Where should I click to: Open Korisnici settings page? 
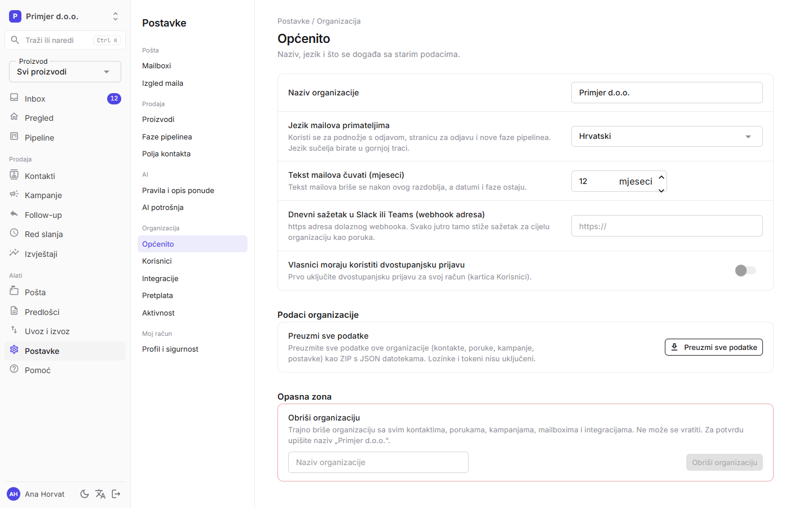coord(192,261)
